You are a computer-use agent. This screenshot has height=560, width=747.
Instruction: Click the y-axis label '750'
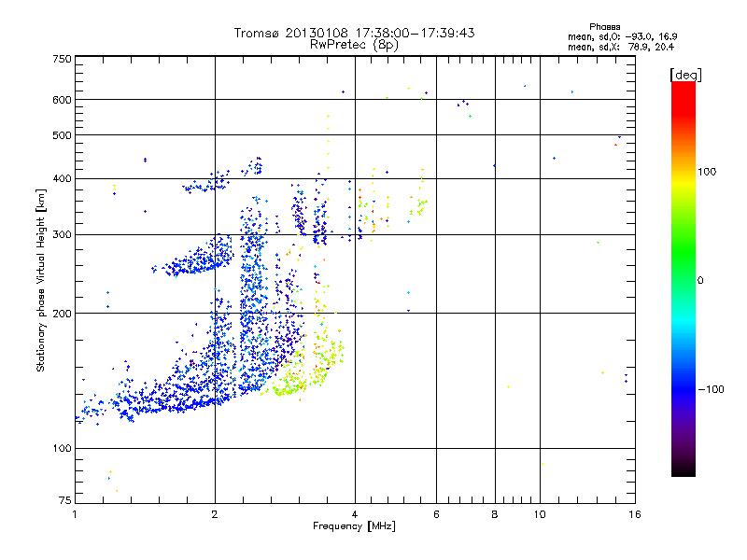coord(62,59)
